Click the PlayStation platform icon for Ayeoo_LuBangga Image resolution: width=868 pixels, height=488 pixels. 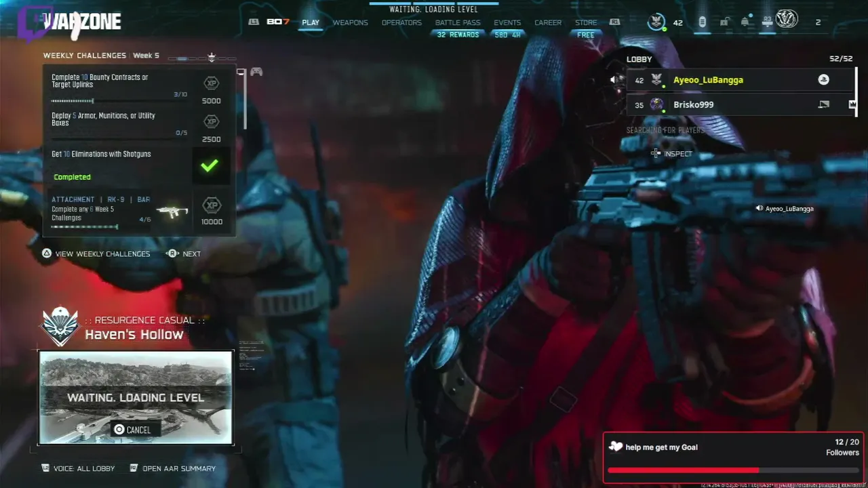coord(823,80)
